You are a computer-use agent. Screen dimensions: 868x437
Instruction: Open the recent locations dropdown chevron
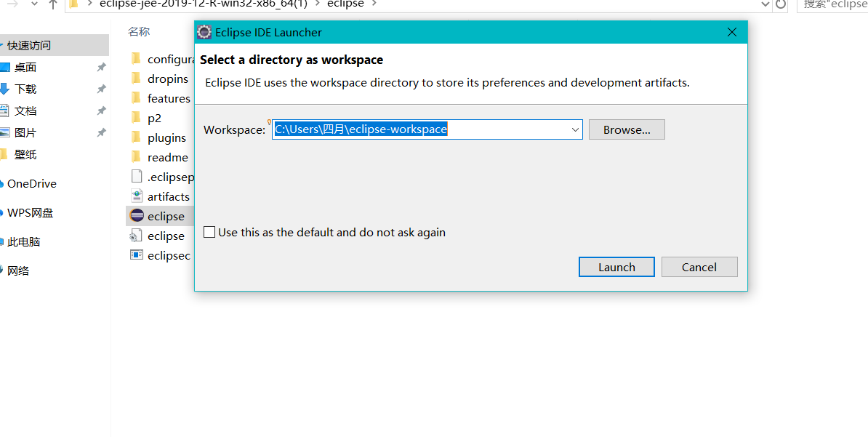pyautogui.click(x=33, y=4)
